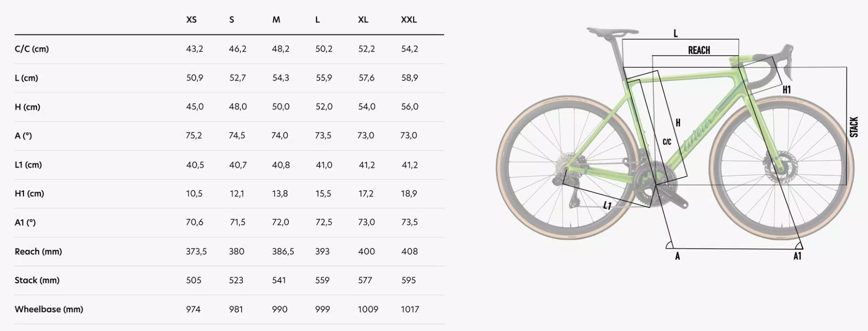Click the Stack (mm) row label

tap(37, 280)
